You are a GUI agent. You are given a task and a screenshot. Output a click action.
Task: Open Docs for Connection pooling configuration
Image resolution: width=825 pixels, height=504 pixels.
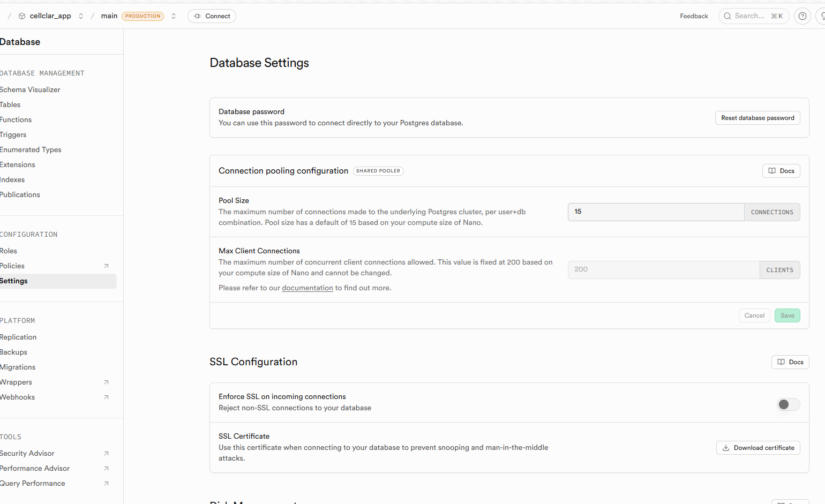[x=781, y=170]
